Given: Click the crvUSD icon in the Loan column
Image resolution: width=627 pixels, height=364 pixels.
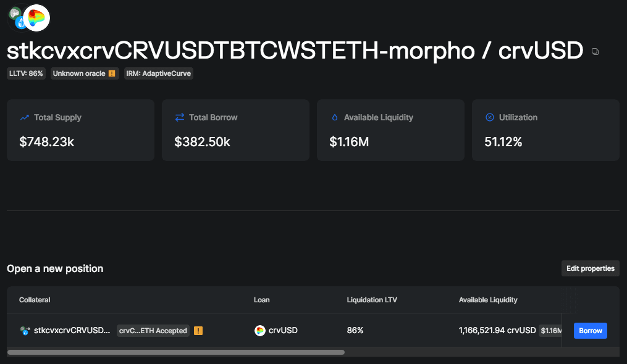Looking at the screenshot, I should pyautogui.click(x=260, y=331).
